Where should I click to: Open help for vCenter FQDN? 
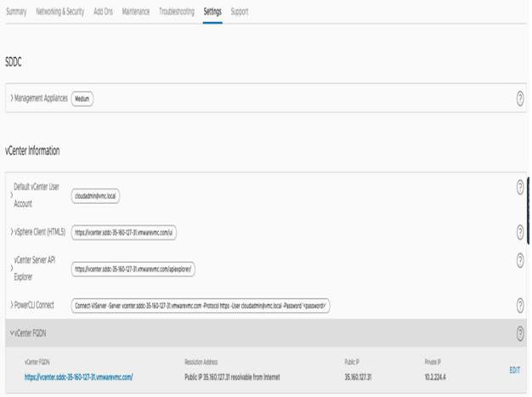pos(520,333)
